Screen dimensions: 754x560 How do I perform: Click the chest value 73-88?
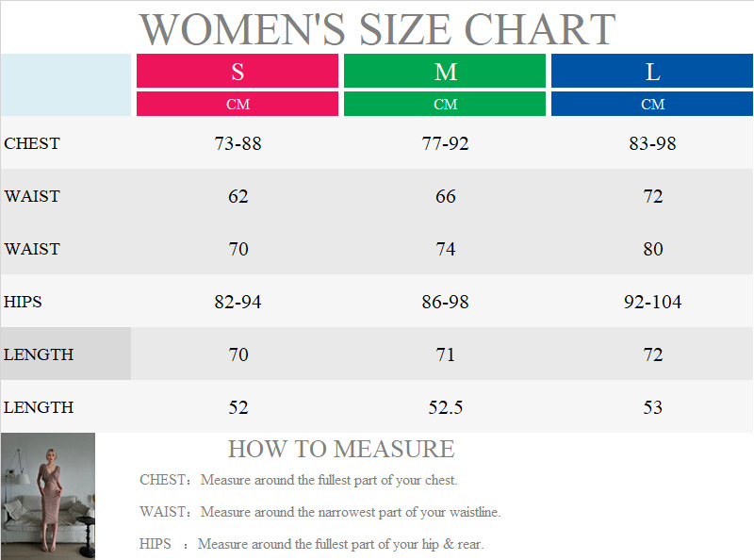pos(238,144)
